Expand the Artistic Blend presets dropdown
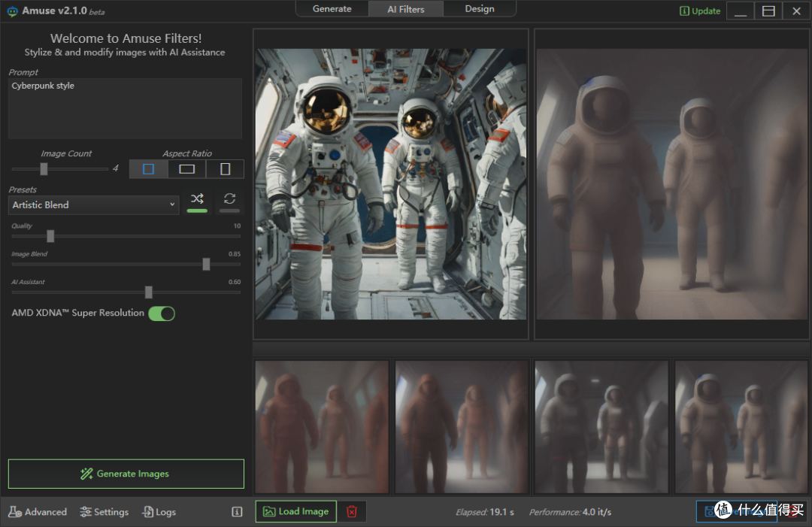 tap(94, 204)
